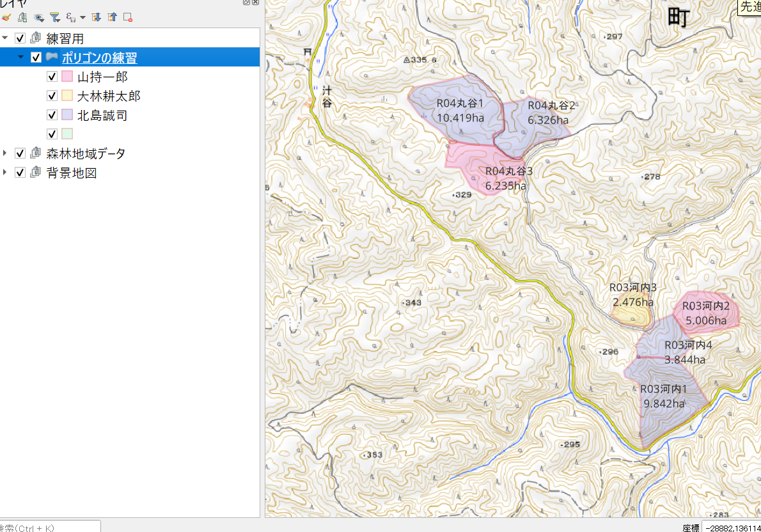Image resolution: width=761 pixels, height=532 pixels.
Task: Select the 練習用 group name
Action: [x=65, y=38]
